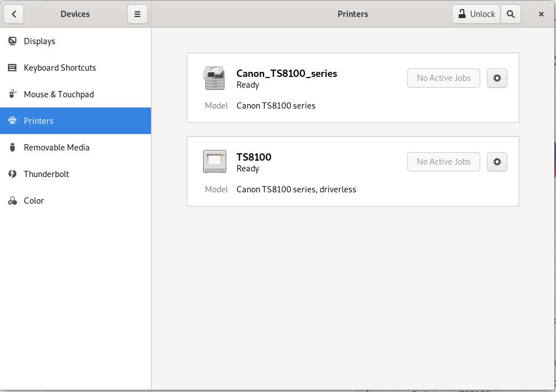
Task: Click No Active Jobs for TS8100
Action: click(x=443, y=162)
